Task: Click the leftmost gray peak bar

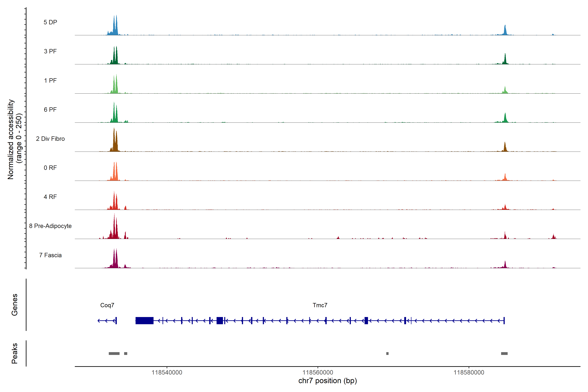Action: (114, 353)
